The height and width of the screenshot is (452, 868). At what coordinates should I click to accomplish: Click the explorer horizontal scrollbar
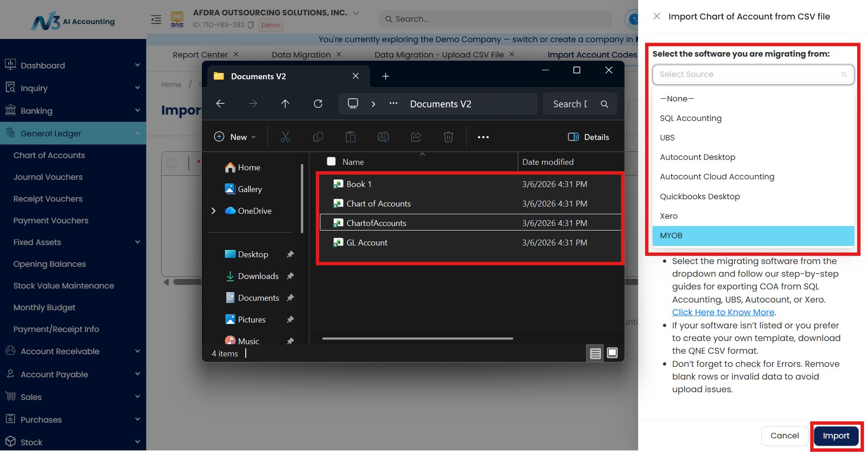pyautogui.click(x=417, y=338)
